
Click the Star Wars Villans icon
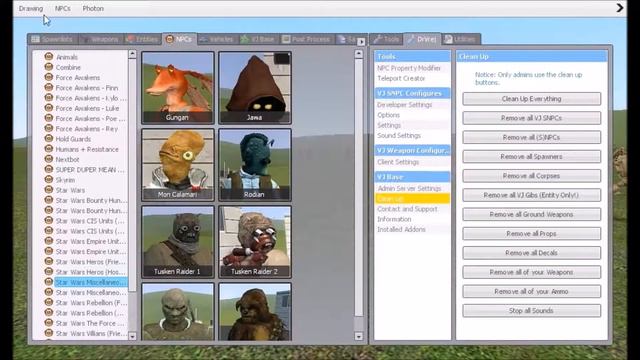pyautogui.click(x=49, y=333)
